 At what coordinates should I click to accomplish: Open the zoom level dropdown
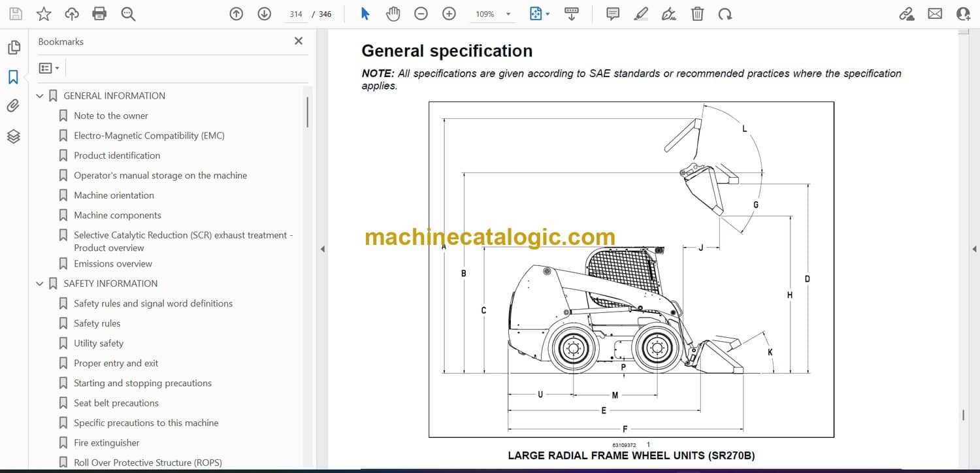click(508, 14)
